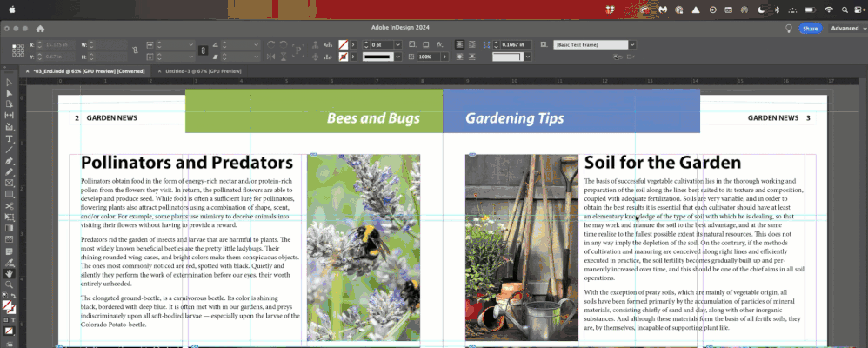Image resolution: width=868 pixels, height=348 pixels.
Task: Select the Hand tool
Action: (x=9, y=273)
